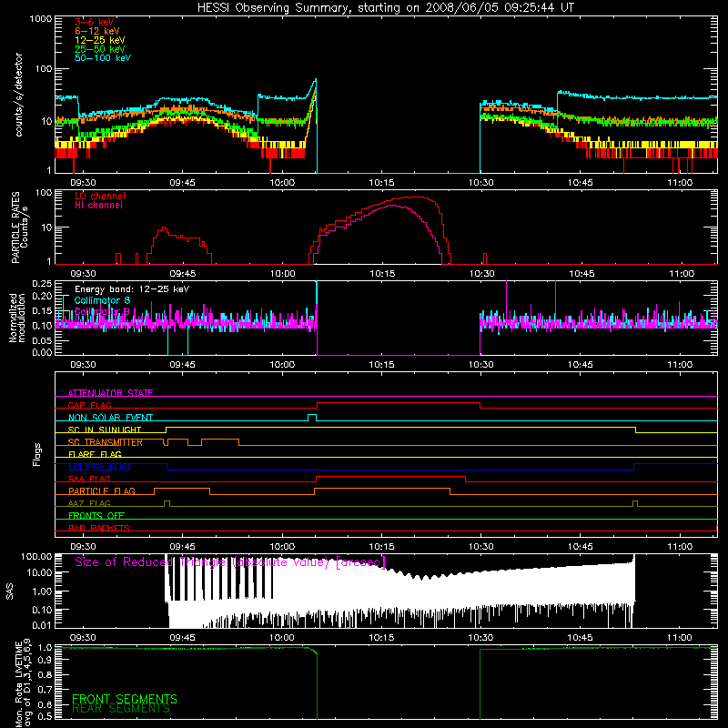Click the Flags axis label
728x728 pixels.
pyautogui.click(x=36, y=454)
